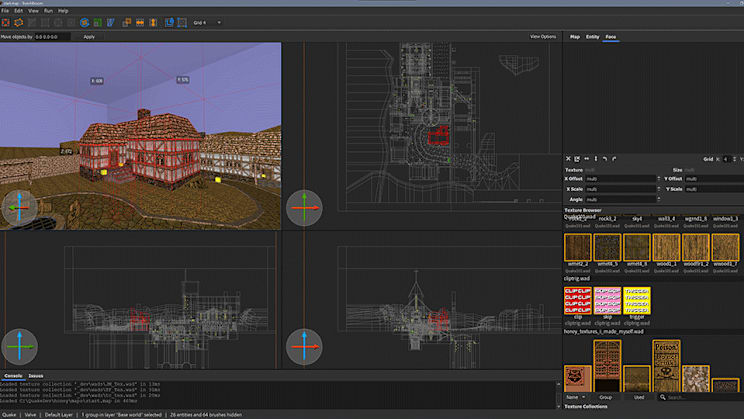Click the Apply button
This screenshot has height=419, width=744.
[89, 37]
